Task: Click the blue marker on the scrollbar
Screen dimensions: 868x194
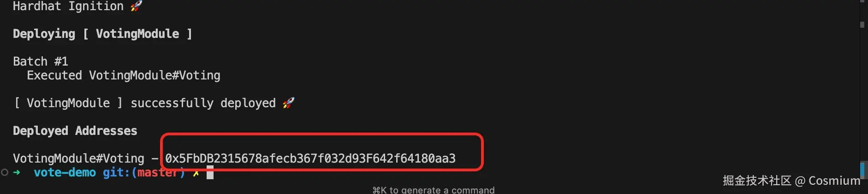Action: pos(862,170)
